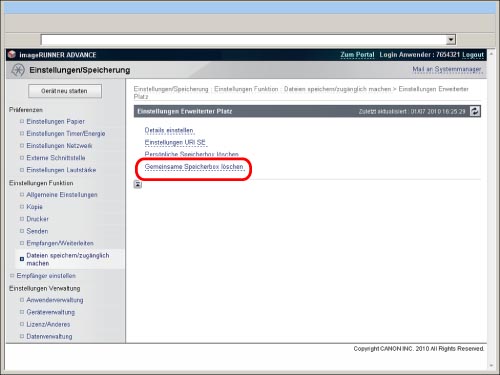Click inside the browser address input field
500x375 pixels.
click(243, 40)
